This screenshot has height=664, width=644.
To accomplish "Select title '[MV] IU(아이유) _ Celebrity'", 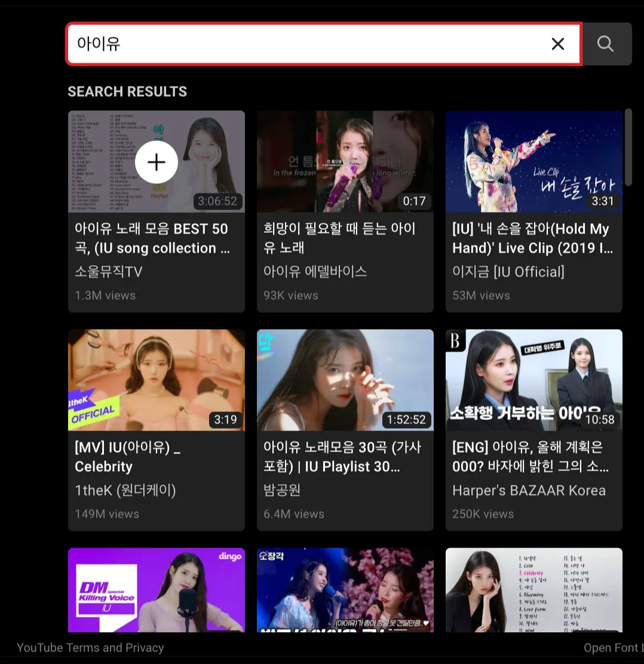I will [x=127, y=456].
